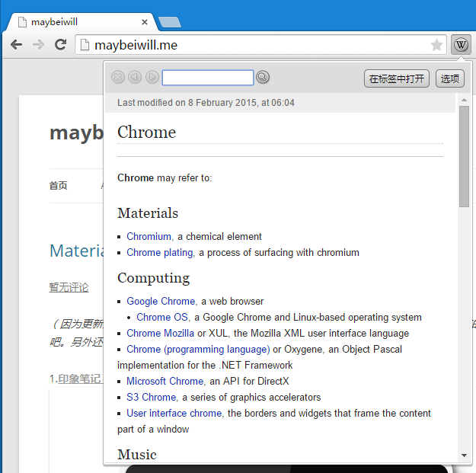Open the Chrome Mozilla link
This screenshot has height=473, width=476.
tap(160, 334)
